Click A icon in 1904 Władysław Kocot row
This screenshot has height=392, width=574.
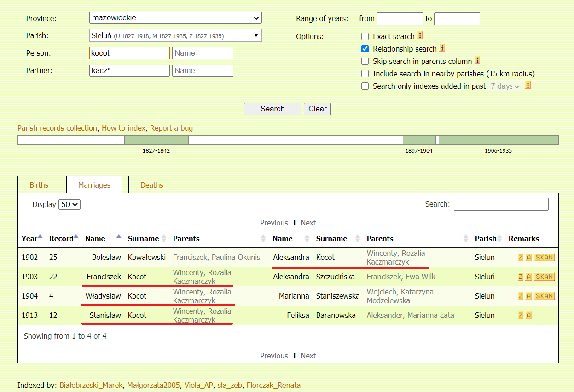click(528, 296)
